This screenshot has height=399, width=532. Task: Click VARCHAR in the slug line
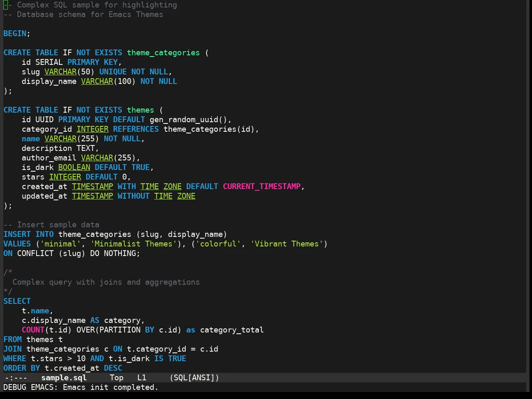point(61,72)
